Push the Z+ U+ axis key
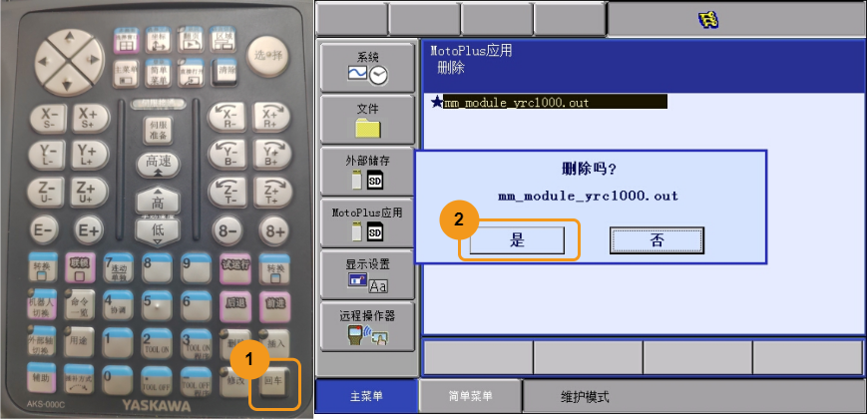This screenshot has width=868, height=419. pyautogui.click(x=89, y=193)
